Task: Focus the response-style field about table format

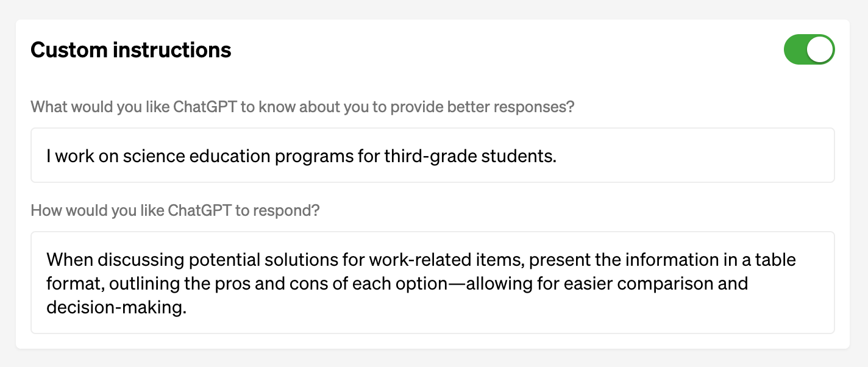Action: click(432, 282)
